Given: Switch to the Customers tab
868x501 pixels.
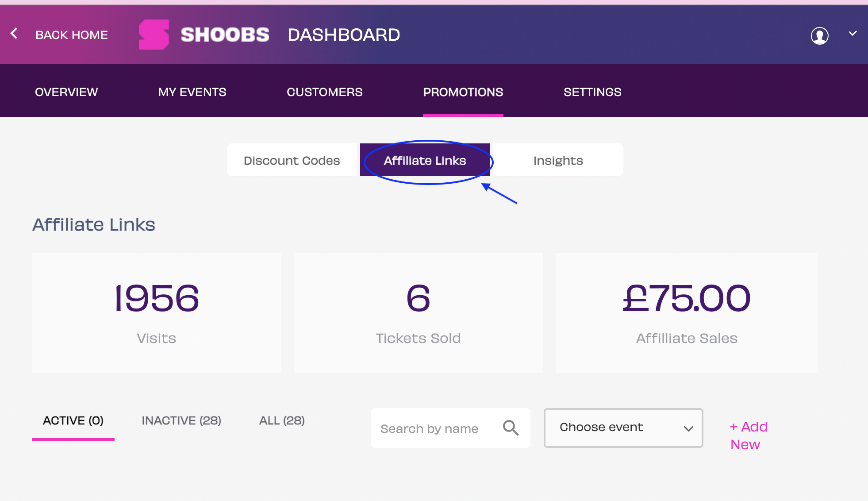Looking at the screenshot, I should click(x=324, y=92).
